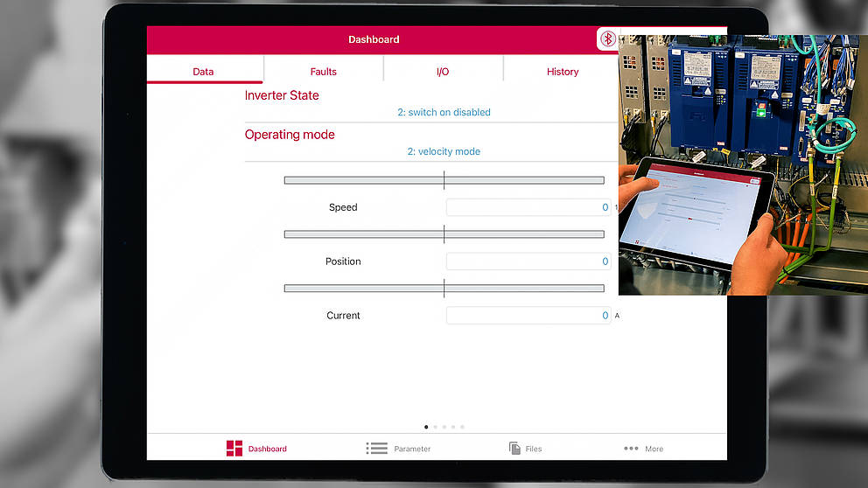Tap the More ellipsis icon
The width and height of the screenshot is (868, 488).
[631, 448]
